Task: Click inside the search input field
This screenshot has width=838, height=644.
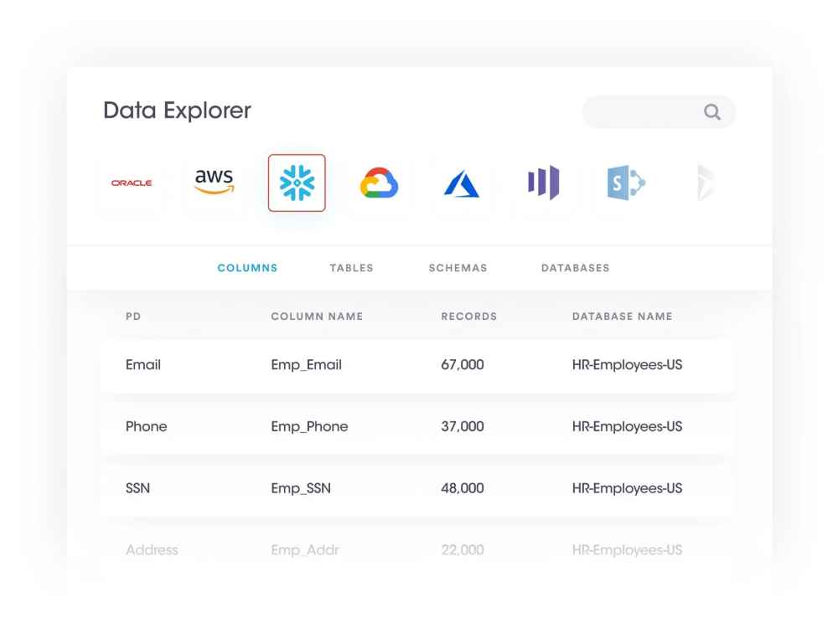Action: [641, 112]
